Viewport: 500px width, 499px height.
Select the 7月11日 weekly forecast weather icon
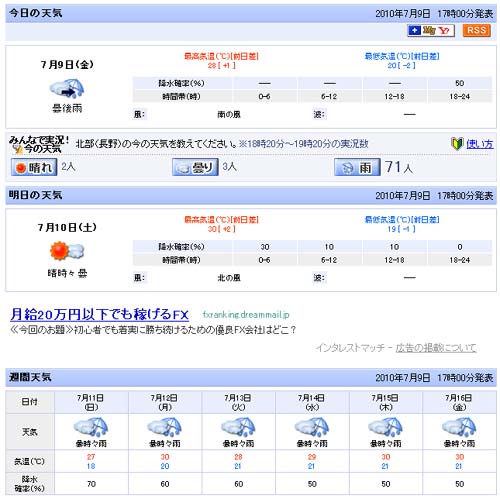click(x=91, y=427)
